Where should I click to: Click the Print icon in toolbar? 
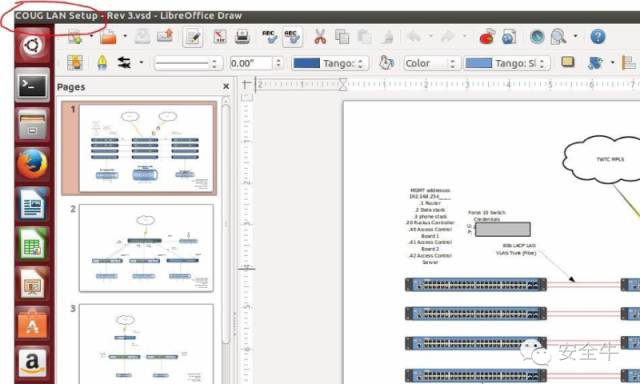pos(242,37)
